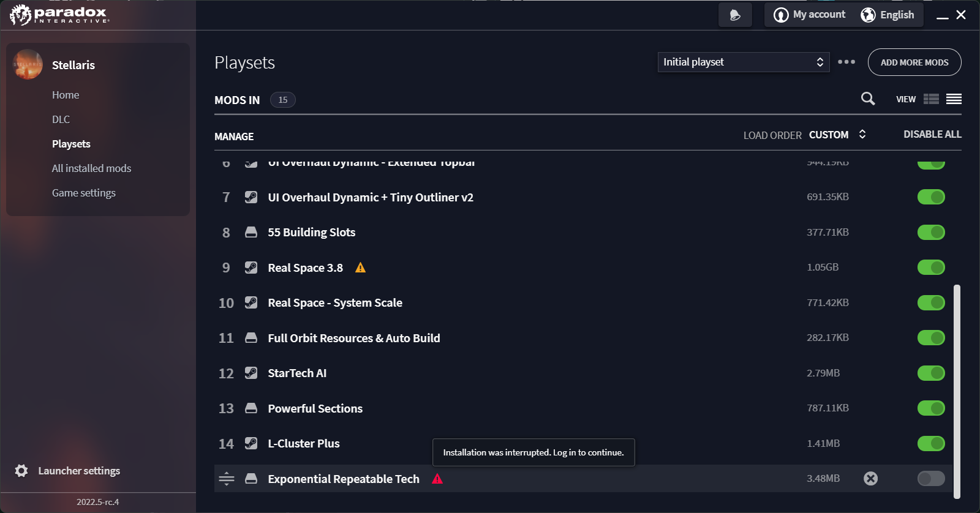The image size is (980, 513).
Task: Click the Paradox Interactive logo
Action: pos(59,15)
